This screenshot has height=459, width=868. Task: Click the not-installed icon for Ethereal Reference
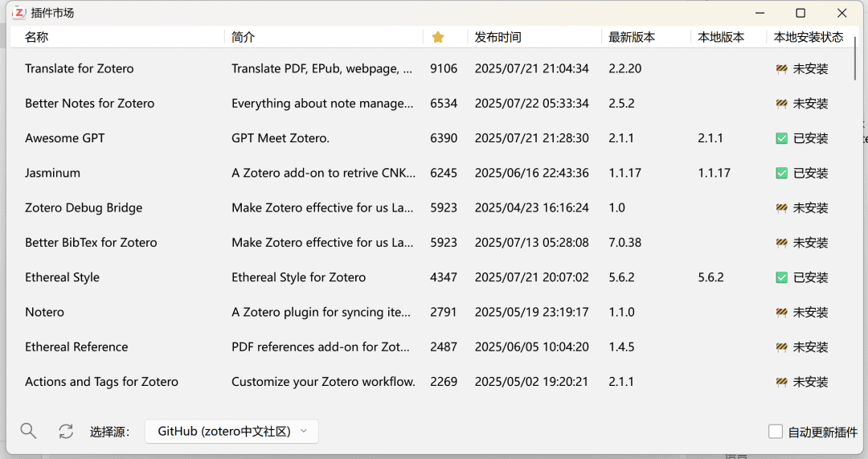782,347
